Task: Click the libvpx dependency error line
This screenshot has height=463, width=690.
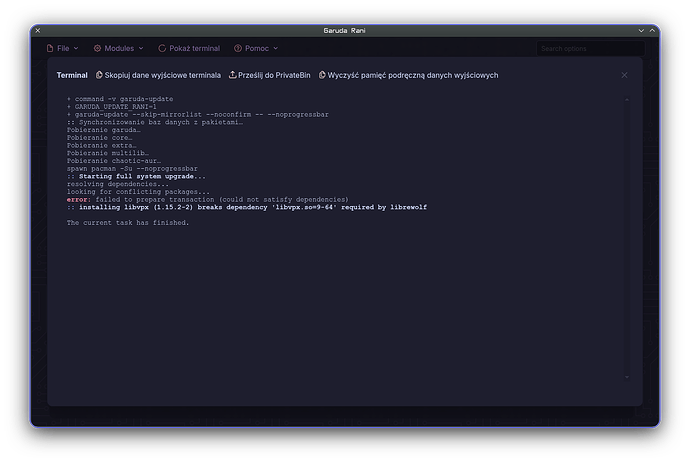Action: pos(224,206)
